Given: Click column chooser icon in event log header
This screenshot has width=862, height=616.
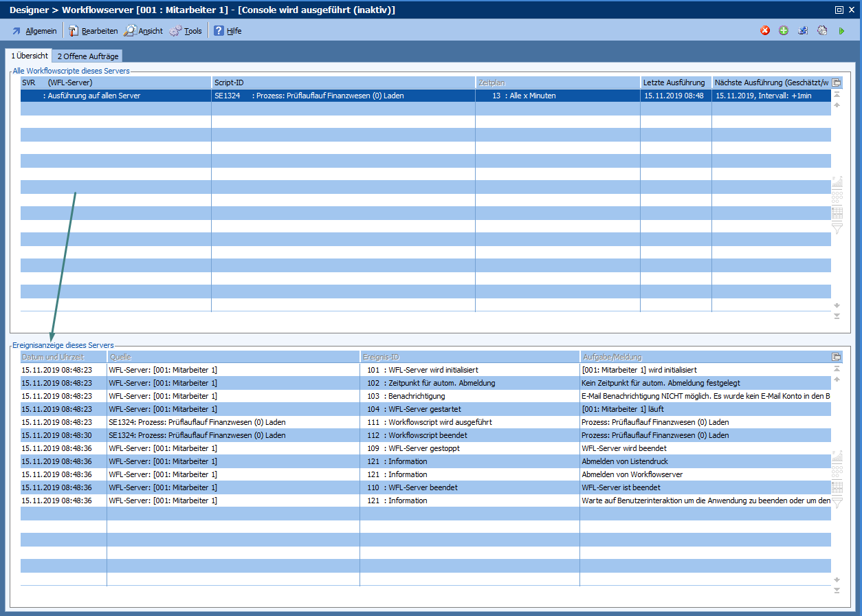Looking at the screenshot, I should (x=837, y=357).
